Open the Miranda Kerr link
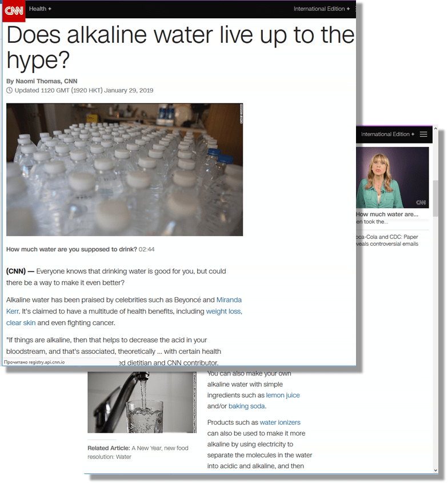The height and width of the screenshot is (483, 448). tap(124, 306)
